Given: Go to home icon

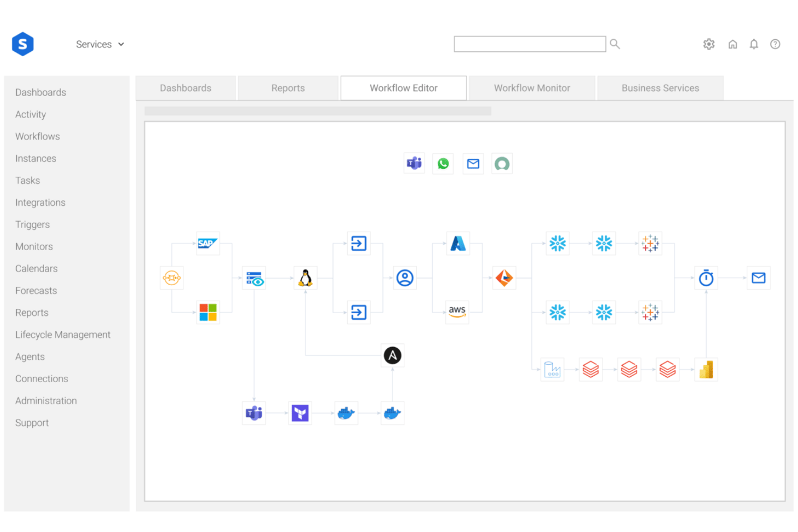Looking at the screenshot, I should tap(732, 44).
